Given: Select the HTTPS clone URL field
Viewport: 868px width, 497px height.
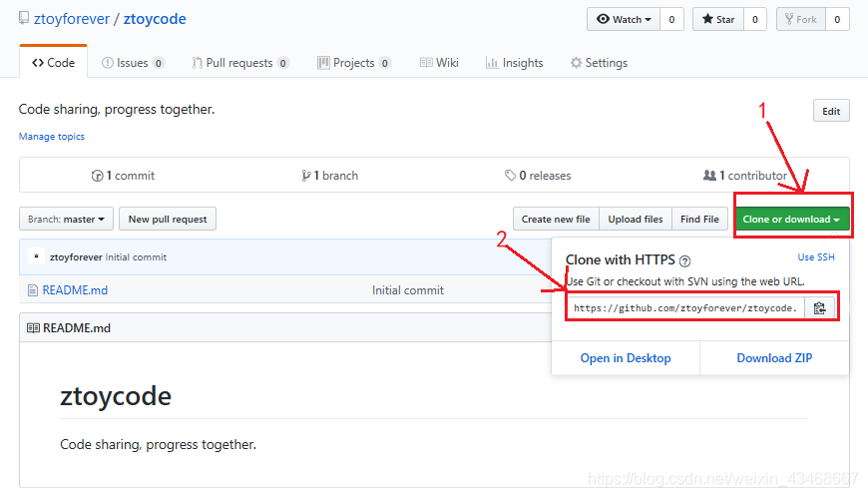Looking at the screenshot, I should point(685,308).
